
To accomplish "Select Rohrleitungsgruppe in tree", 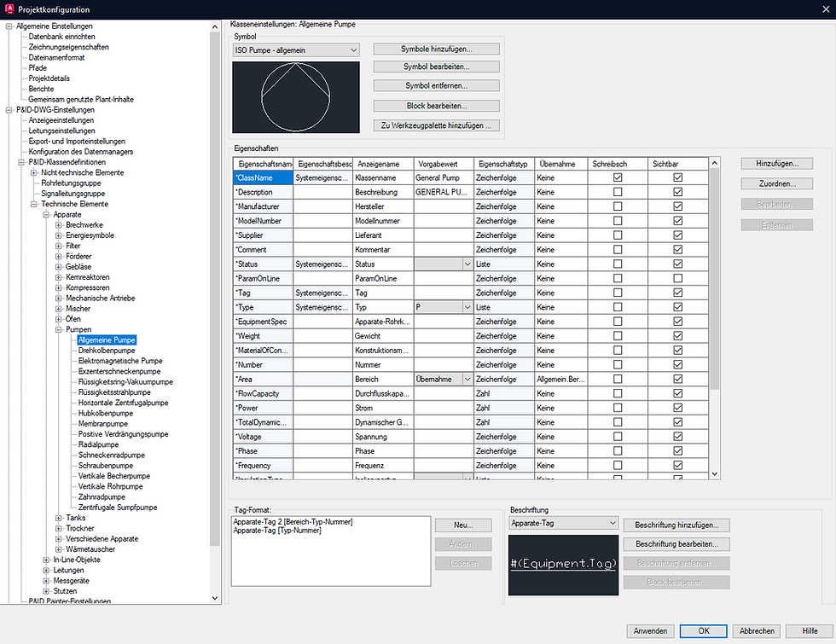I will click(71, 183).
